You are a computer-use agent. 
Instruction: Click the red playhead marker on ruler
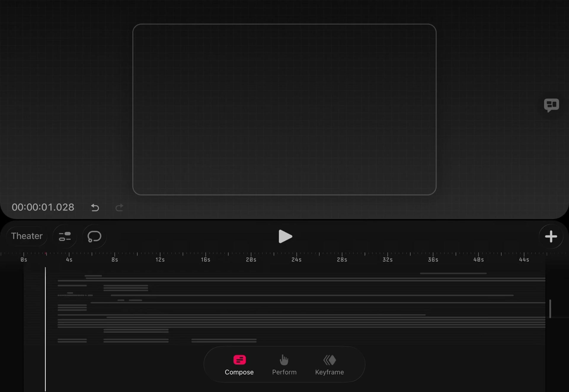[46, 254]
